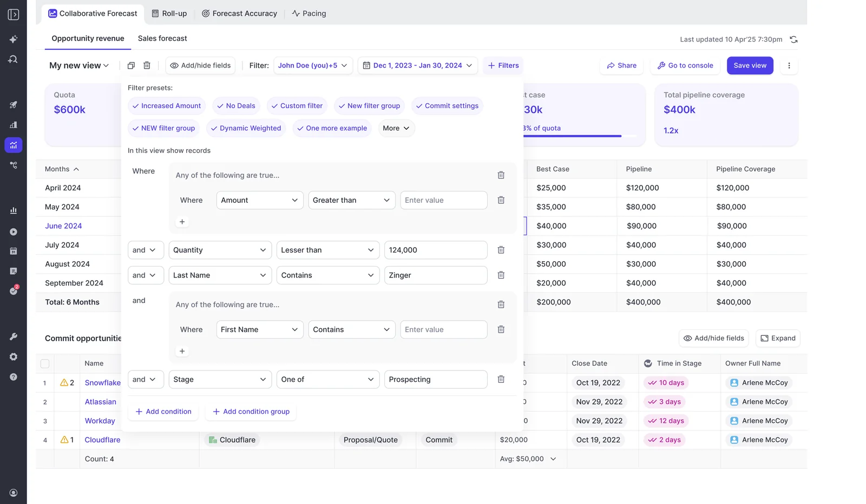
Task: Delete the Quantity condition row
Action: (x=501, y=250)
